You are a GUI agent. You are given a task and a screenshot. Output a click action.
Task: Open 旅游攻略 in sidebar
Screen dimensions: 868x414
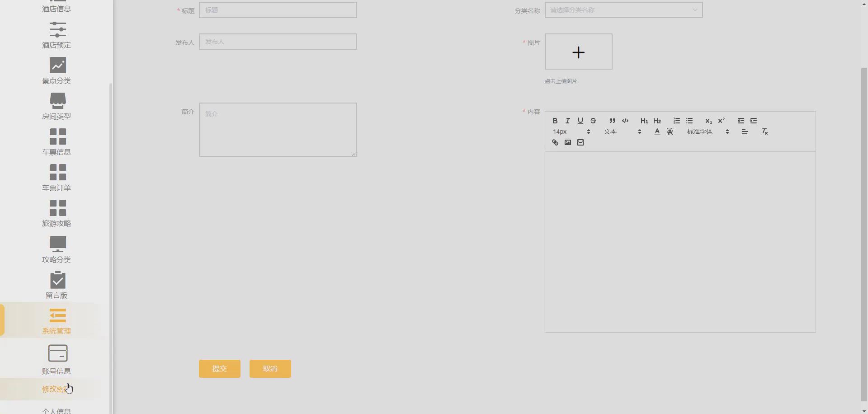57,214
